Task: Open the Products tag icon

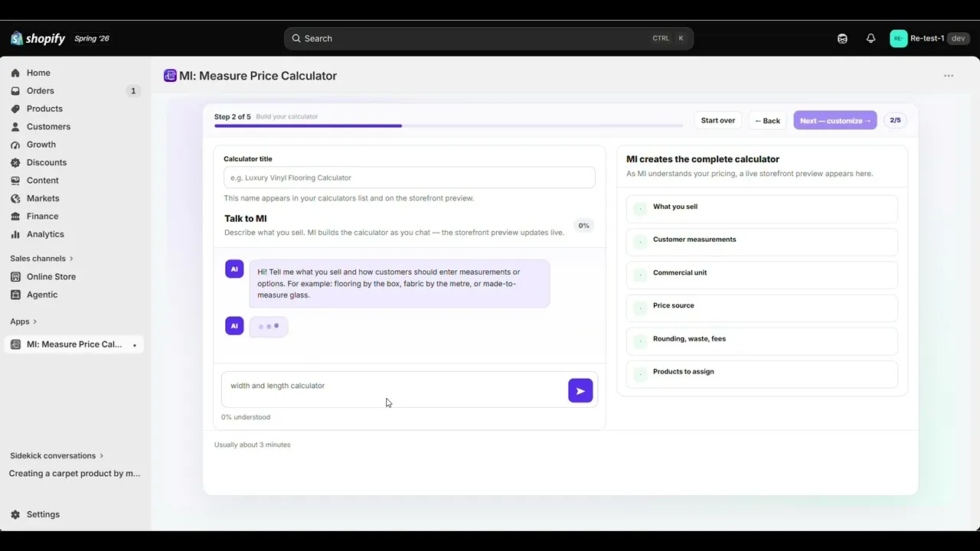Action: (x=15, y=109)
